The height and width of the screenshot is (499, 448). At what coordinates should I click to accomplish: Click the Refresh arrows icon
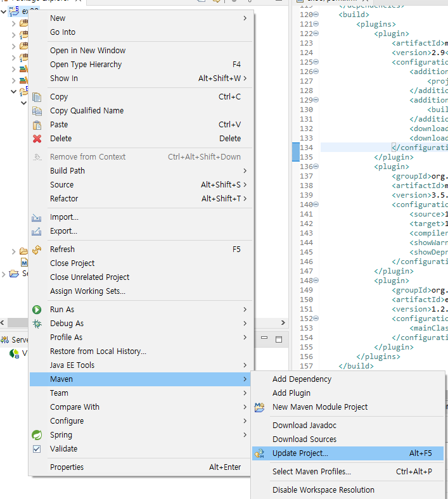pos(37,249)
